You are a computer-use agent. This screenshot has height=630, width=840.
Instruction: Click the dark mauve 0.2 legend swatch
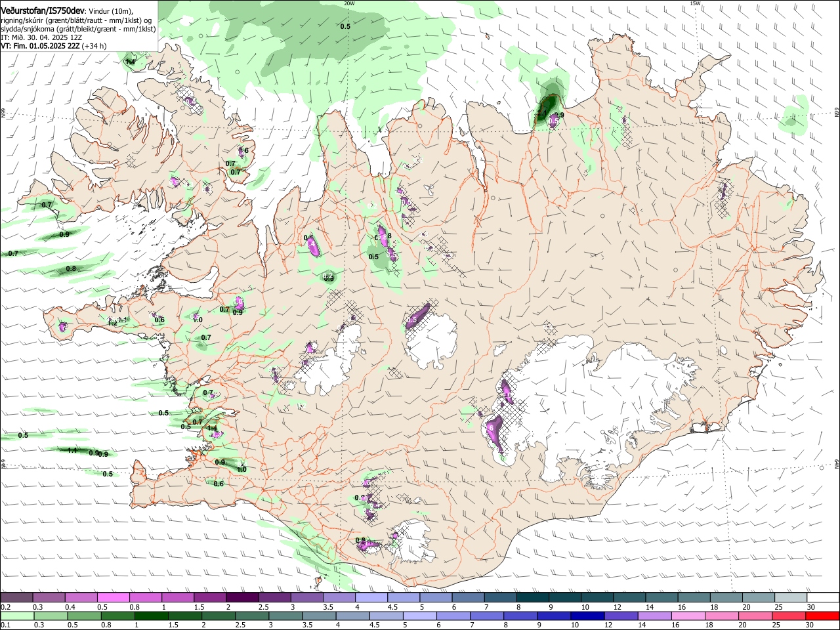click(x=16, y=598)
